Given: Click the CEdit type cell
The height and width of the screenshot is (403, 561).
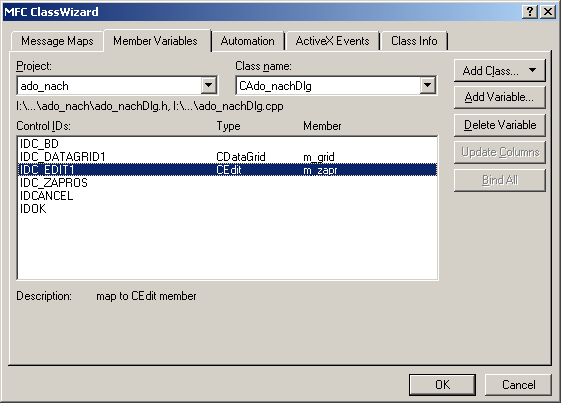Looking at the screenshot, I should click(229, 170).
